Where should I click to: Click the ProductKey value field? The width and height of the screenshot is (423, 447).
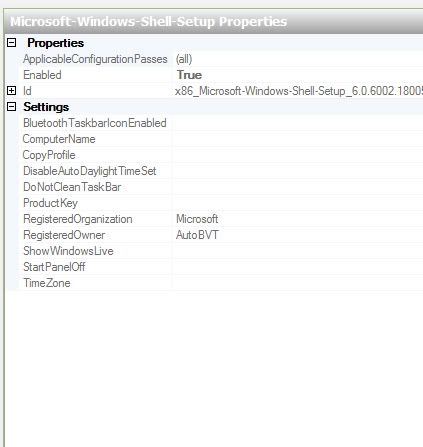298,203
